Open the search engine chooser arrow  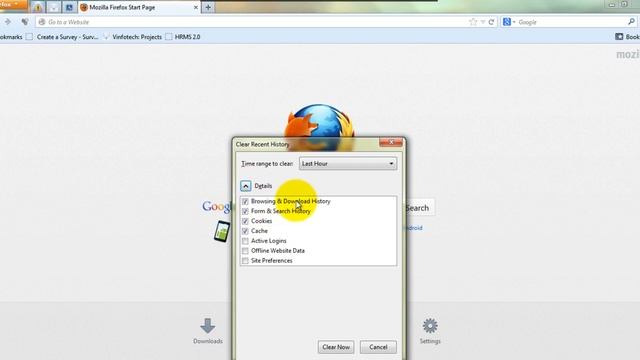click(x=514, y=22)
